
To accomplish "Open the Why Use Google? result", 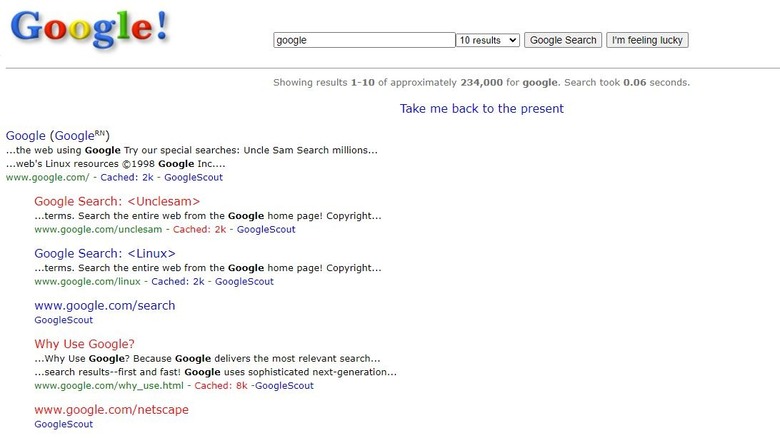I will (84, 344).
